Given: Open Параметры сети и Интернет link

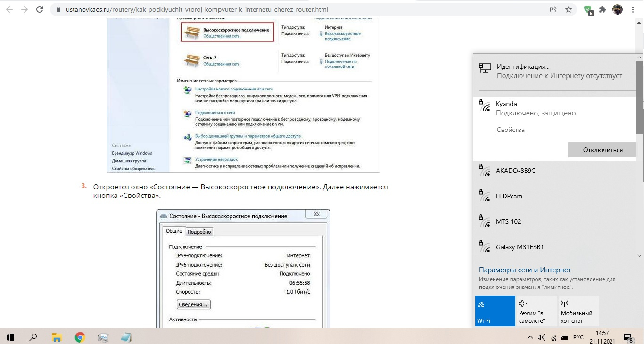Looking at the screenshot, I should [525, 270].
